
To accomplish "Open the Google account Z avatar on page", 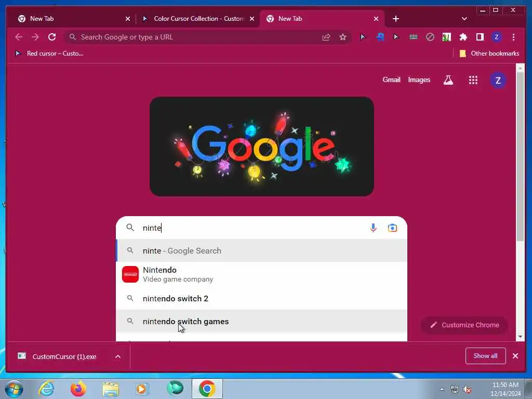I will pyautogui.click(x=498, y=81).
